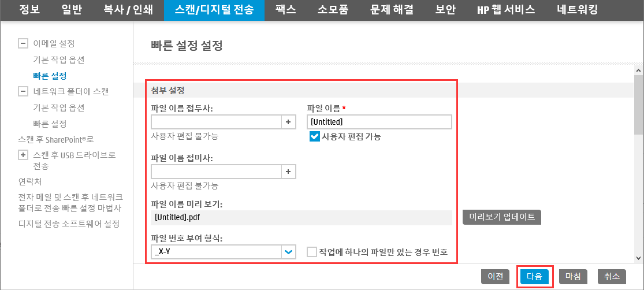Image resolution: width=644 pixels, height=290 pixels.
Task: Collapse the 네트워크 폴더에 스캔 tree section
Action: coord(23,92)
